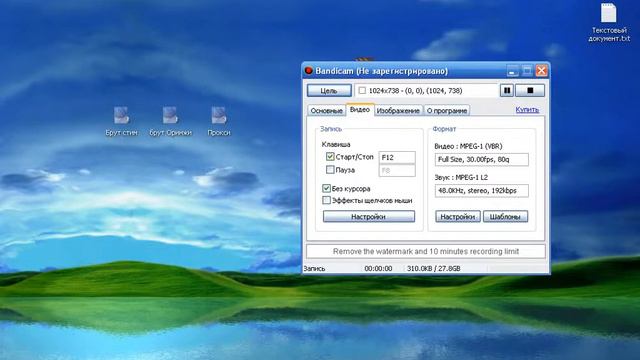Click the Цель target button

(329, 90)
